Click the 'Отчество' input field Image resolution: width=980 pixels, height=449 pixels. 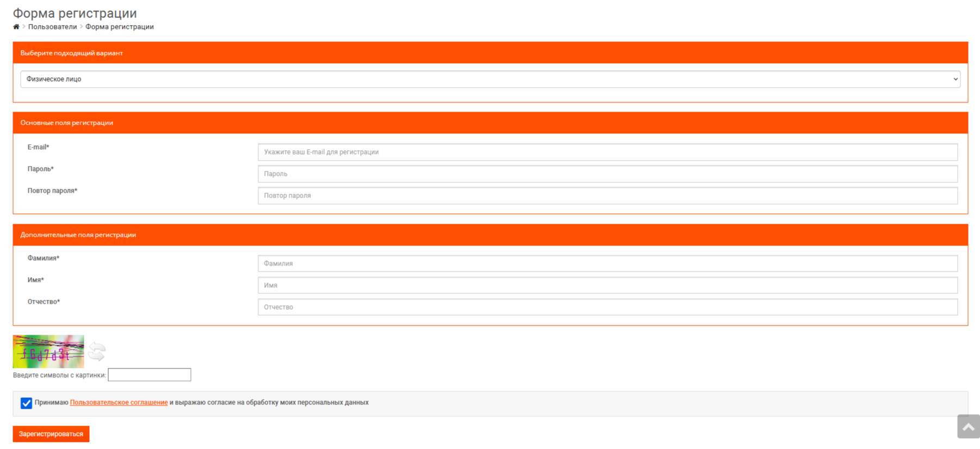(x=607, y=307)
